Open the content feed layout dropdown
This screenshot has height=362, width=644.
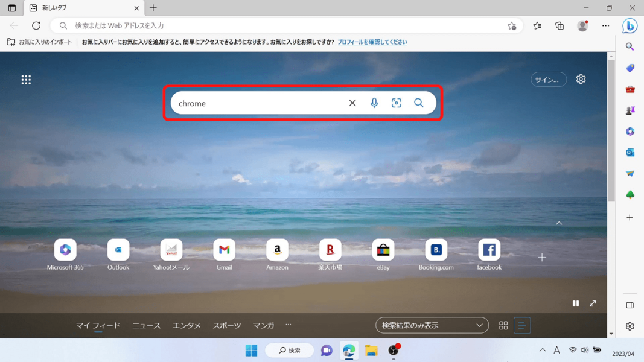(432, 325)
